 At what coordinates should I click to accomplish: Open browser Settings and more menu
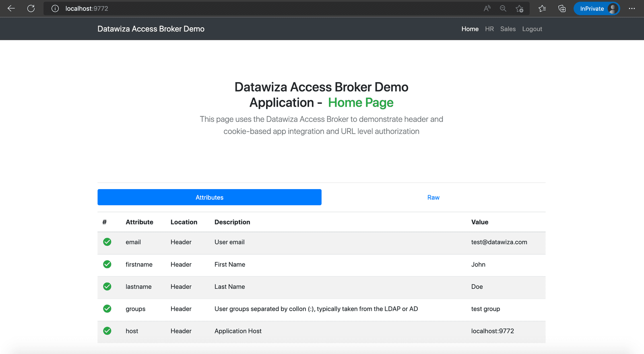point(632,8)
